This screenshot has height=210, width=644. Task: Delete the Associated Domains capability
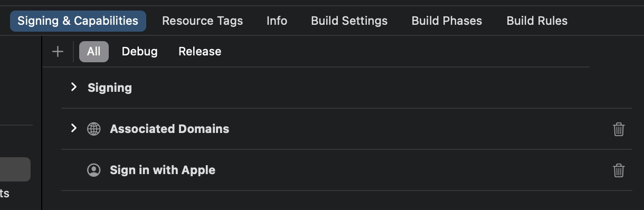[x=619, y=129]
